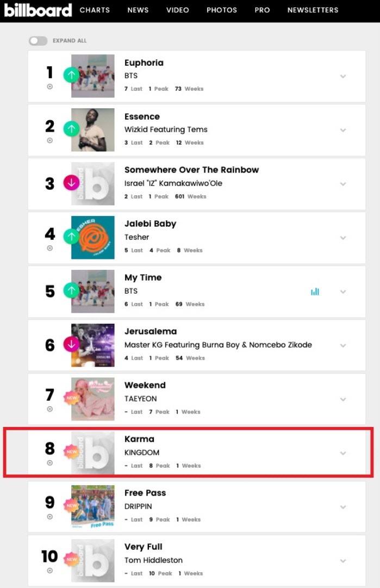Open the Charts menu
Screen dimensions: 380x588
[x=95, y=10]
